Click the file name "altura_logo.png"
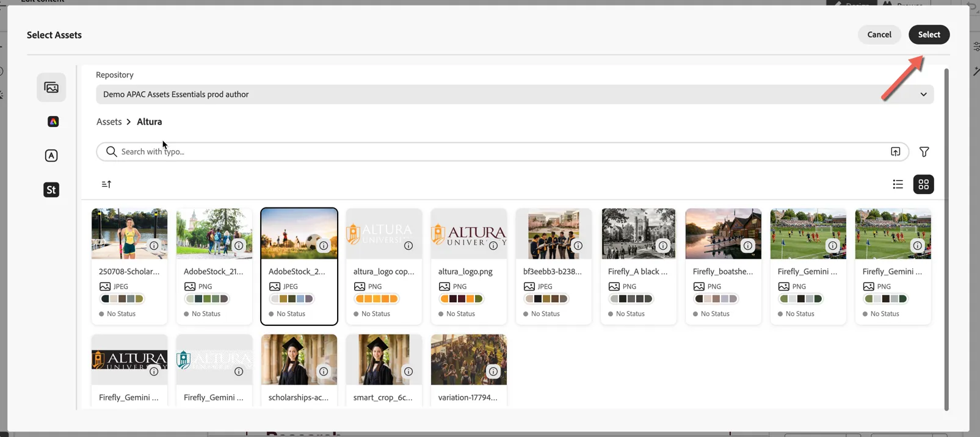 465,272
